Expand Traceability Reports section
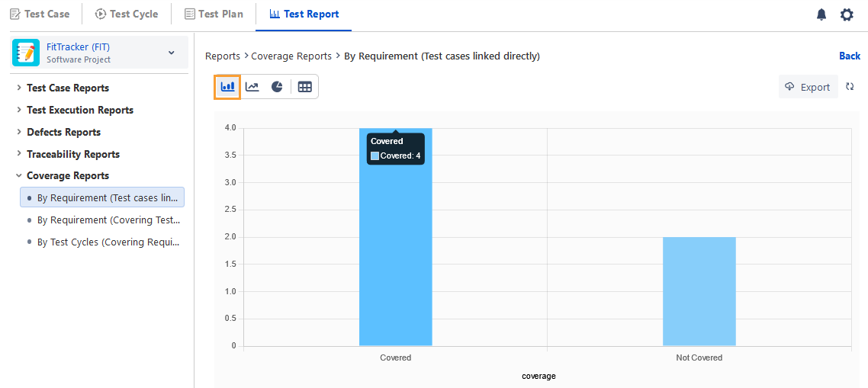Viewport: 868px width, 388px height. (x=19, y=154)
